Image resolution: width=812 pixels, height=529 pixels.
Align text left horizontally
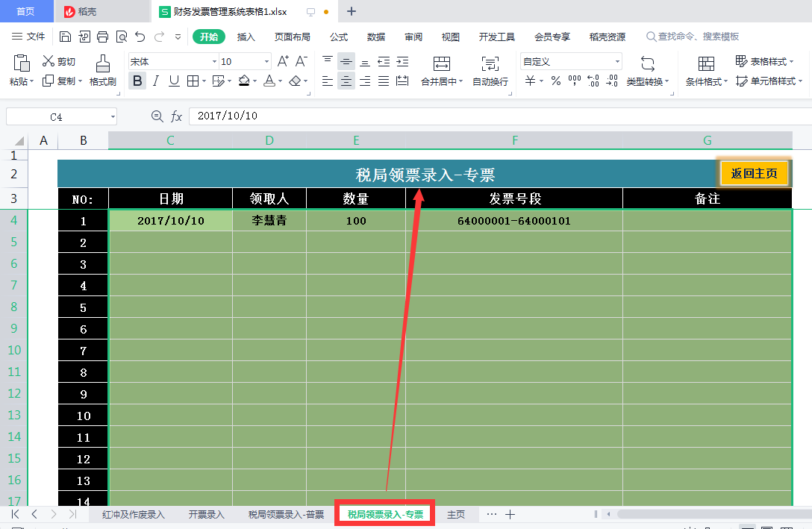tap(328, 81)
